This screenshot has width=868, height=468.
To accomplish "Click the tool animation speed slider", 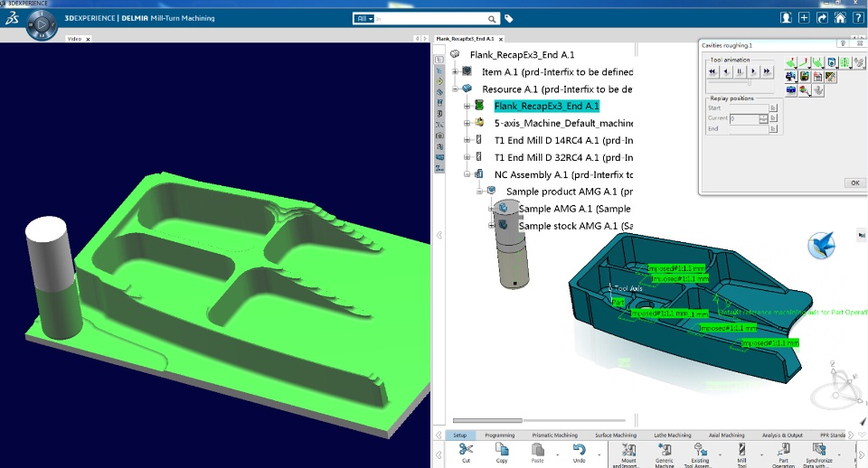I will tap(750, 82).
